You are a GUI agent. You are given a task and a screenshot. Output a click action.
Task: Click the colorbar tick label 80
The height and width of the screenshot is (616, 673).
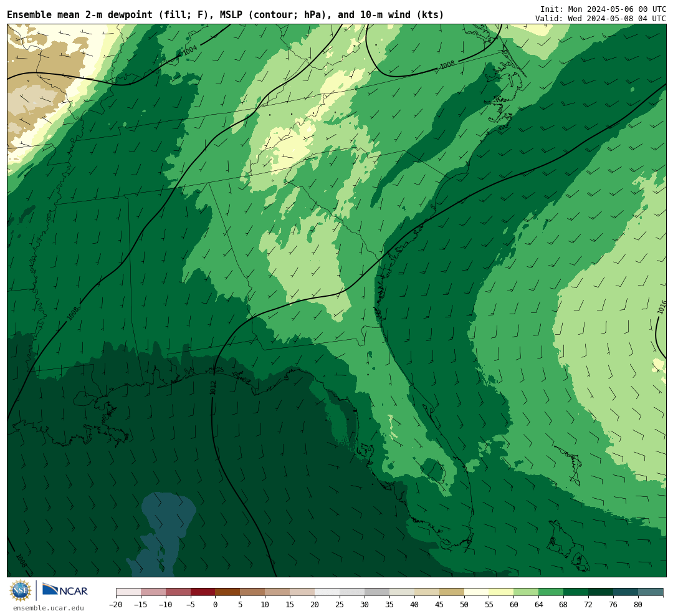638,604
